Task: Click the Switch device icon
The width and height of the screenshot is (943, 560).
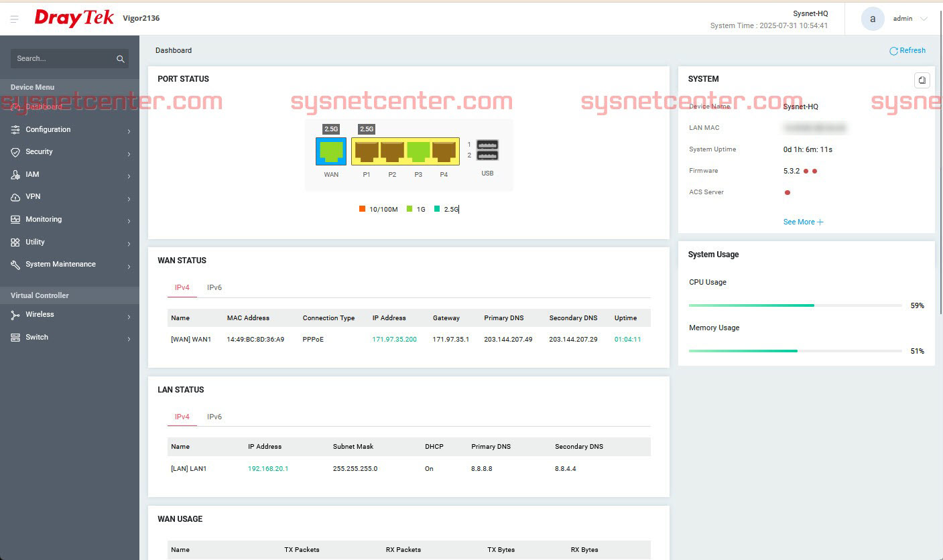Action: pos(15,338)
